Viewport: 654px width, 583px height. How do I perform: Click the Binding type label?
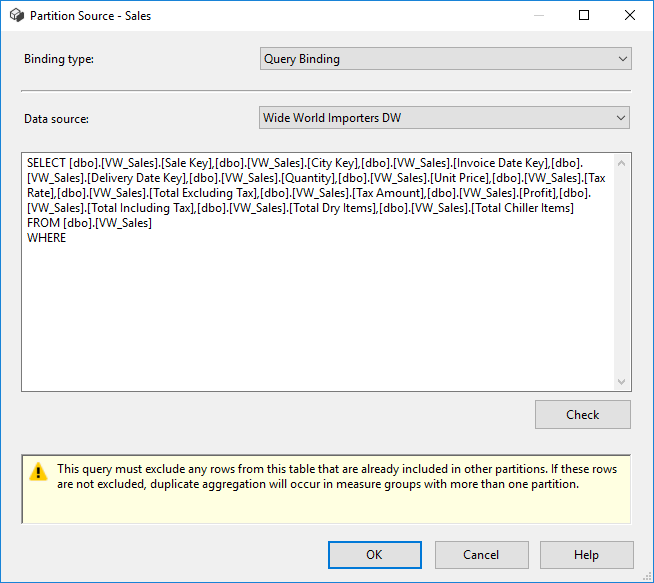pos(59,59)
